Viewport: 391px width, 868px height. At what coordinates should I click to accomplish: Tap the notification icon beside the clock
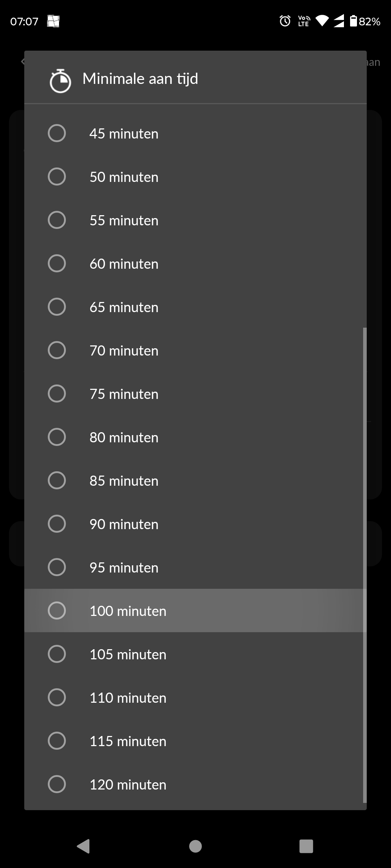[53, 21]
